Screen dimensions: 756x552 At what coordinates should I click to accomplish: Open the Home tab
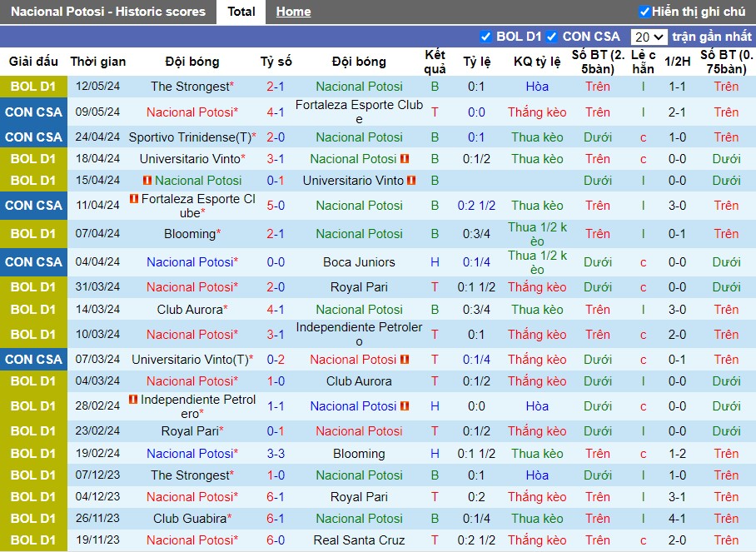point(293,12)
